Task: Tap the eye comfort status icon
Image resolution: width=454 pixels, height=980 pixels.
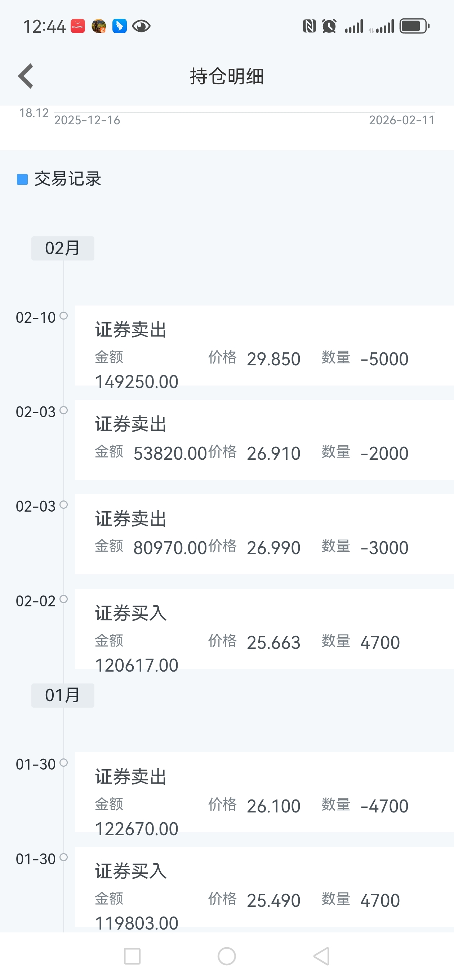Action: [x=141, y=26]
